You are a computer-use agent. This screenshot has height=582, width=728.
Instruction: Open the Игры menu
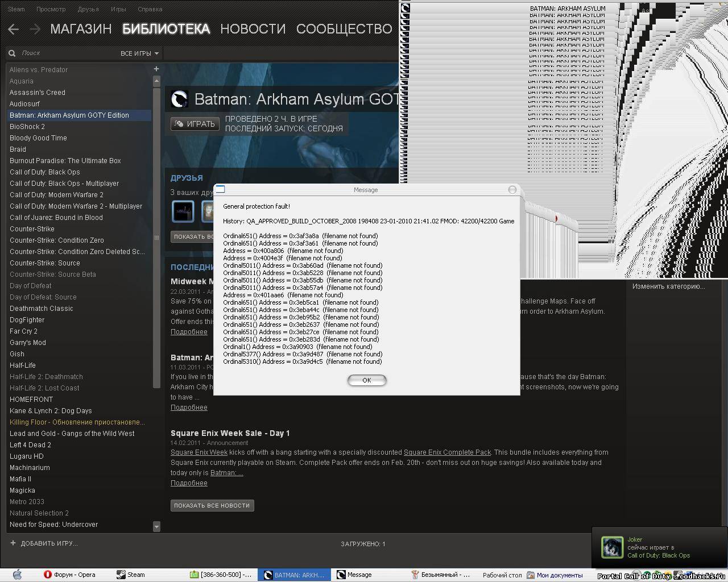pyautogui.click(x=118, y=9)
